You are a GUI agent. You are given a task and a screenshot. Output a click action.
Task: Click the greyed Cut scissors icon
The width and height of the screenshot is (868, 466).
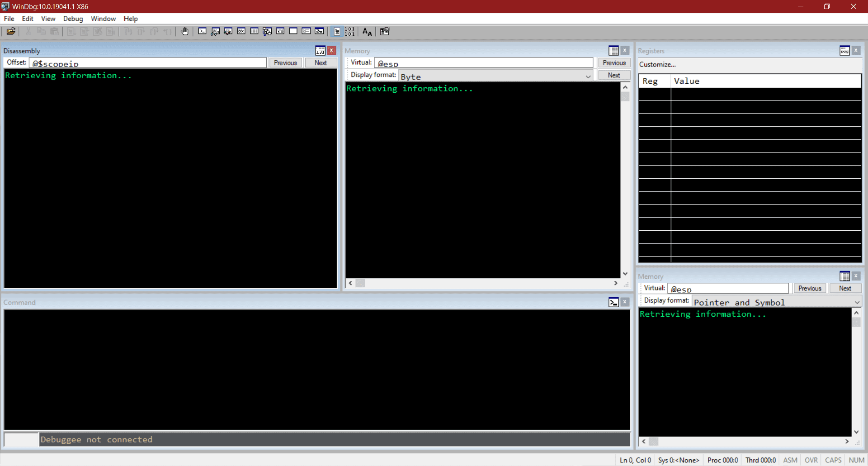point(28,31)
